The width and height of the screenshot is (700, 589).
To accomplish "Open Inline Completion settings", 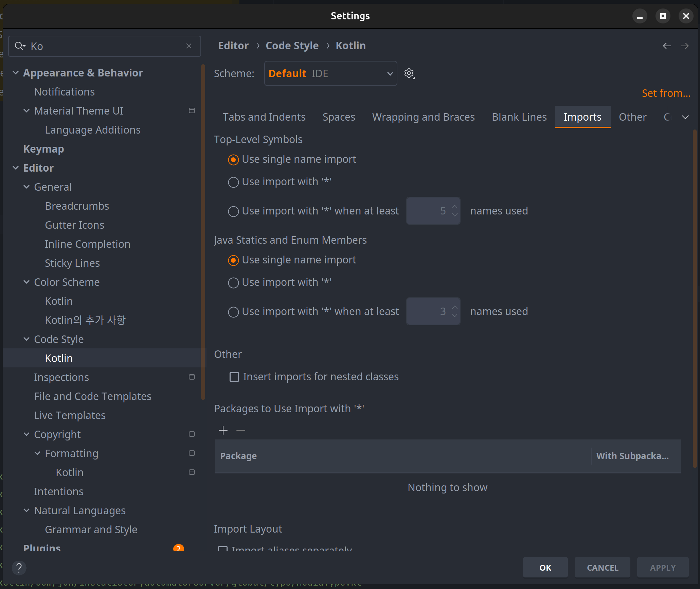I will [x=88, y=244].
